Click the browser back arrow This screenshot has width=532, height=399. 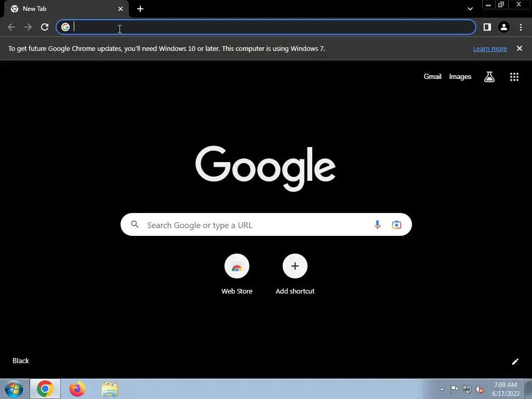click(x=11, y=27)
